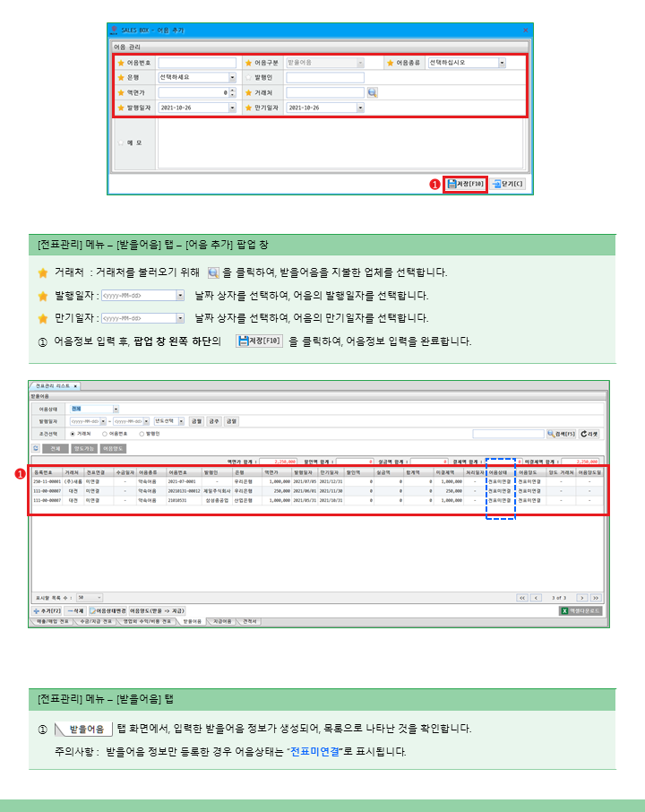Image resolution: width=645 pixels, height=812 pixels.
Task: Expand the 어음종류 dropdown
Action: (502, 64)
